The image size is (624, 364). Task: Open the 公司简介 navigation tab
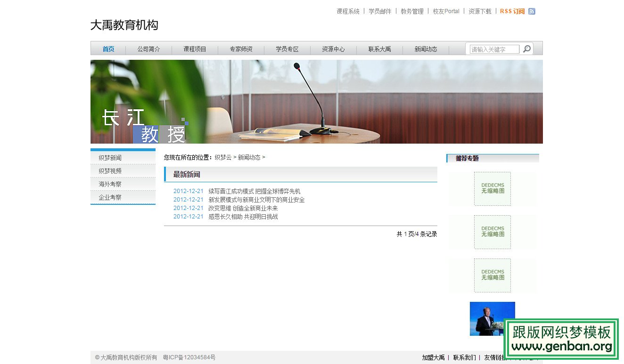[149, 49]
